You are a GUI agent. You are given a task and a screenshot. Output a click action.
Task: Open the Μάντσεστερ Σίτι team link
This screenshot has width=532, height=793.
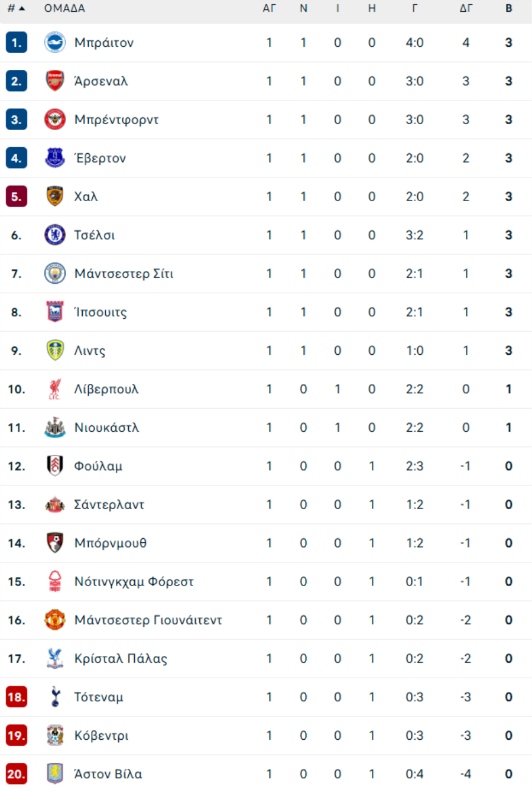tap(124, 274)
